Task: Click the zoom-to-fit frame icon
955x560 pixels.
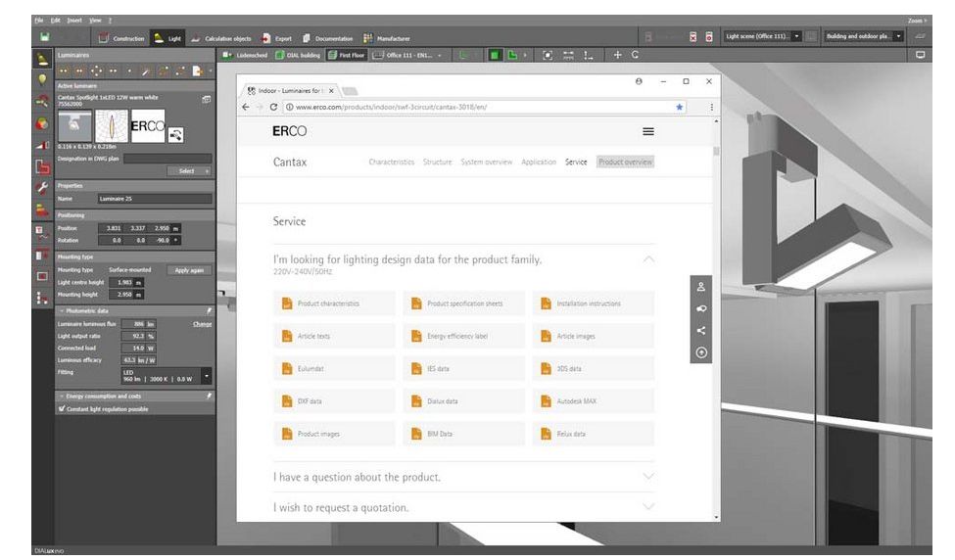Action: 548,55
